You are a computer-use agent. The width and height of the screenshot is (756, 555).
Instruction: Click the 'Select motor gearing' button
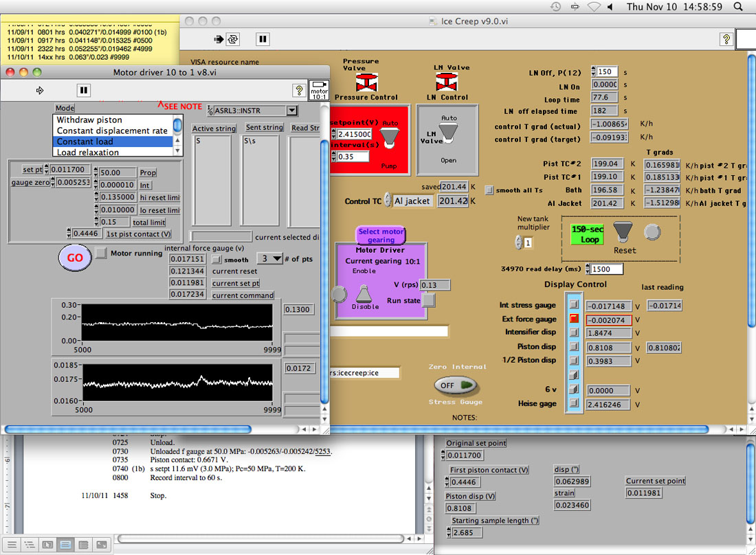[x=380, y=236]
